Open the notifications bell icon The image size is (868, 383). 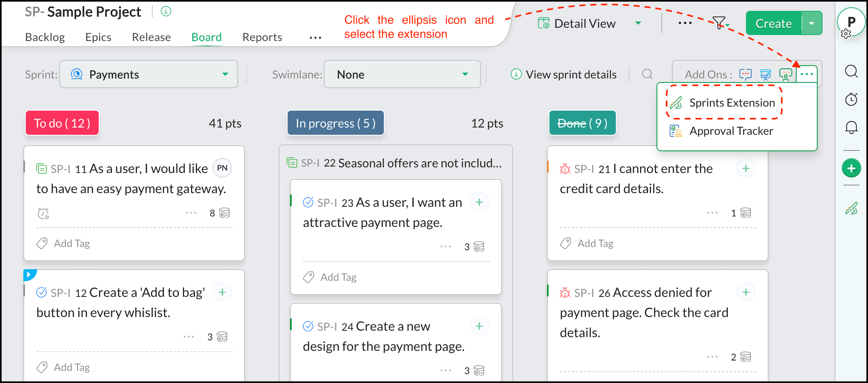[851, 128]
